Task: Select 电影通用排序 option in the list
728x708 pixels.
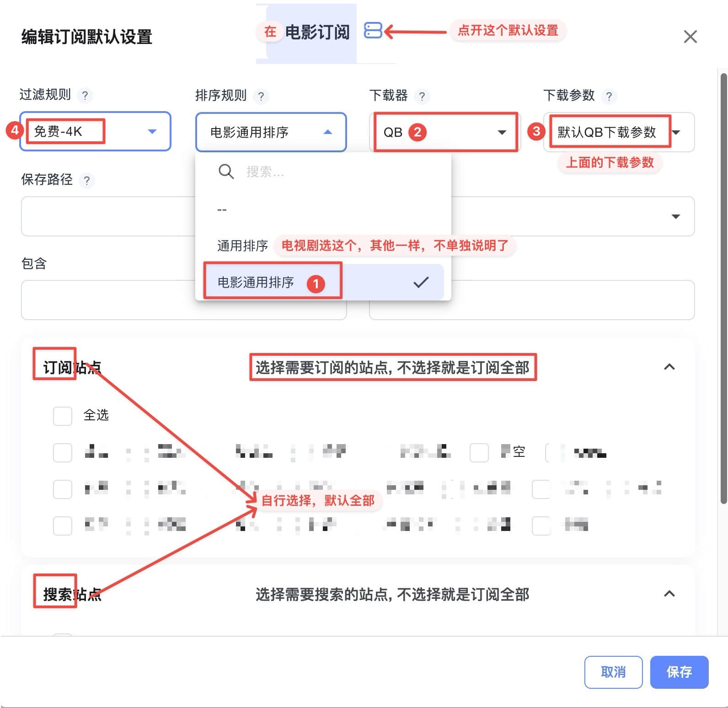Action: 256,282
